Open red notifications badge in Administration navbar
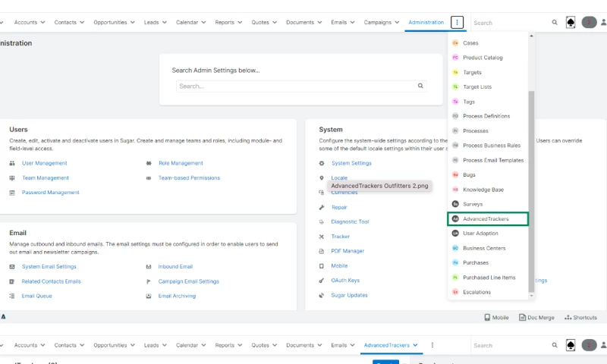The height and width of the screenshot is (364, 607). pos(589,23)
